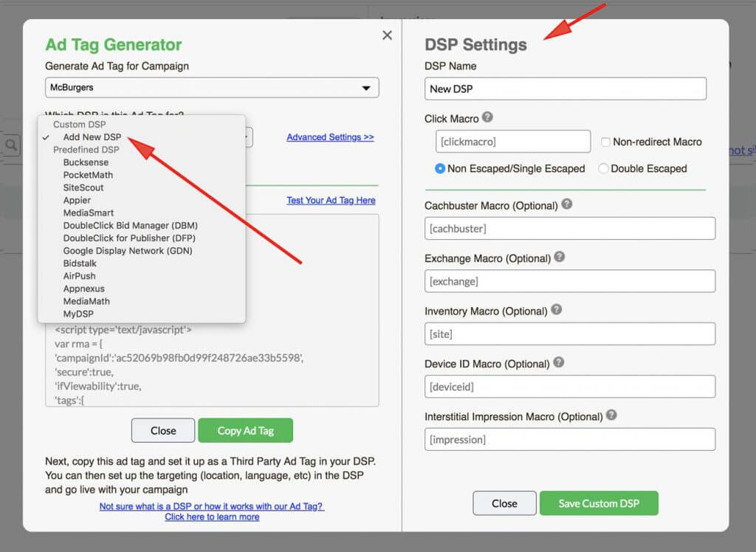This screenshot has width=756, height=552.
Task: Choose Add New DSP from list
Action: tap(92, 137)
